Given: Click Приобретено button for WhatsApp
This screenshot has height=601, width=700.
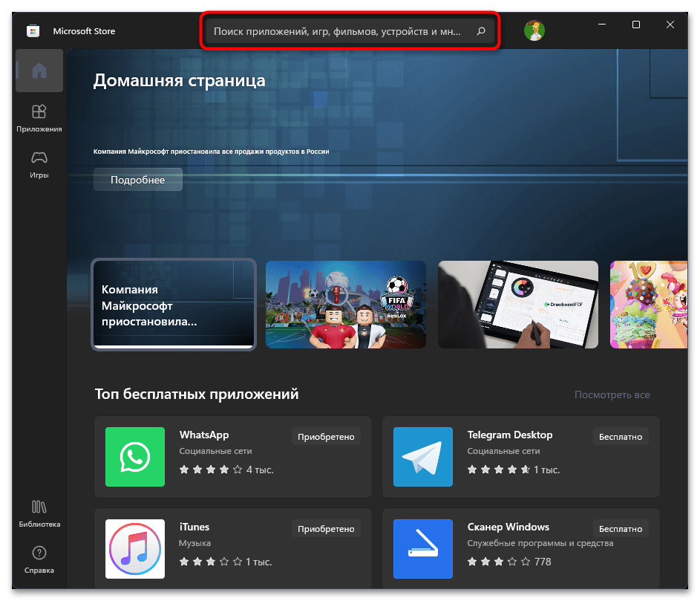Looking at the screenshot, I should [326, 437].
